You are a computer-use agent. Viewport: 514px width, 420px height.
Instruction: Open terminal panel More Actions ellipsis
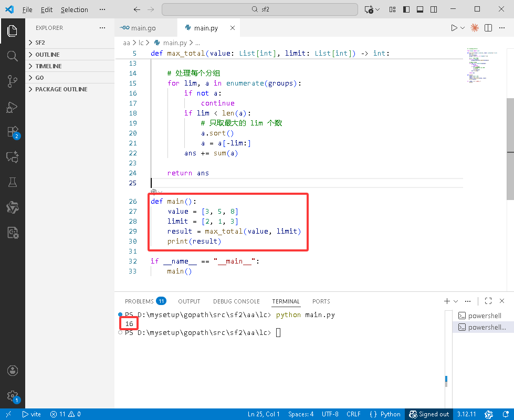[x=468, y=301]
